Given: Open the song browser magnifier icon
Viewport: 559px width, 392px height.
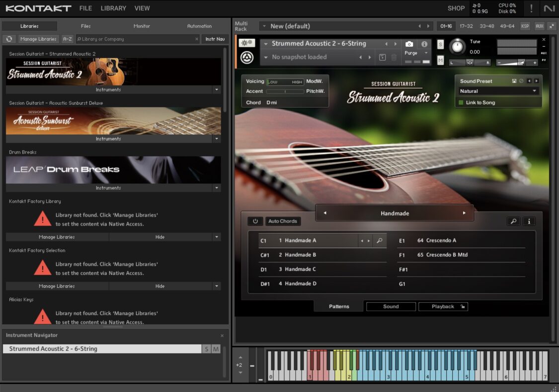Looking at the screenshot, I should pos(513,222).
